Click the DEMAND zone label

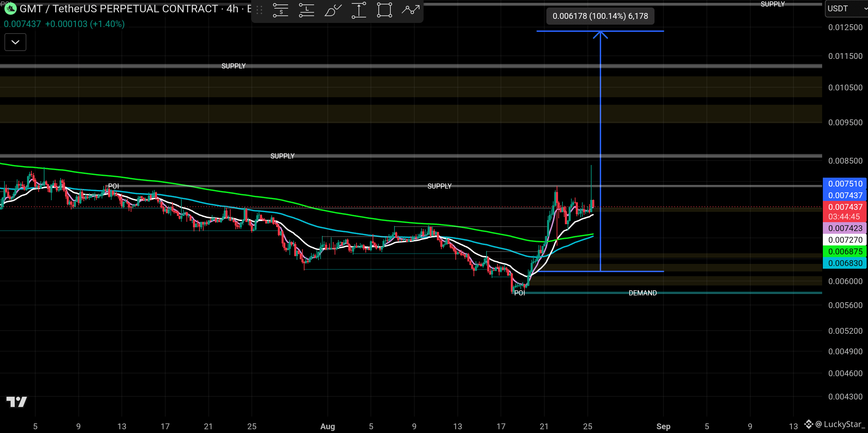point(643,293)
